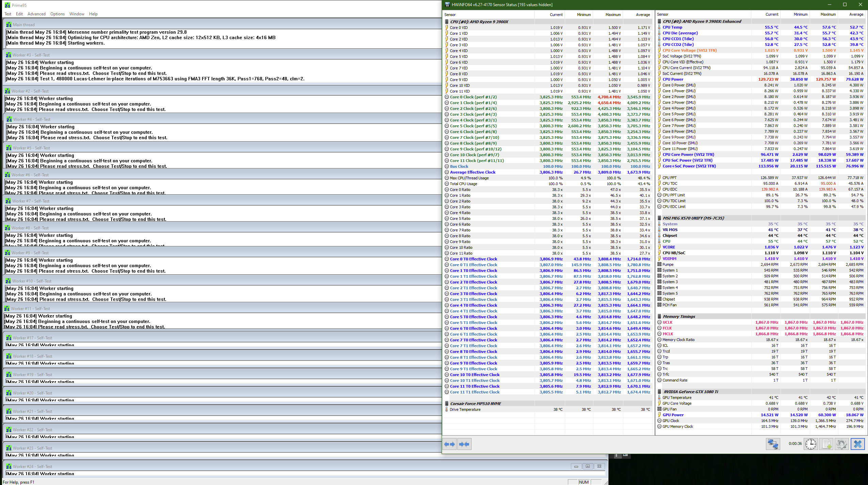Click the expand columns arrows button
The width and height of the screenshot is (868, 485).
(x=449, y=444)
